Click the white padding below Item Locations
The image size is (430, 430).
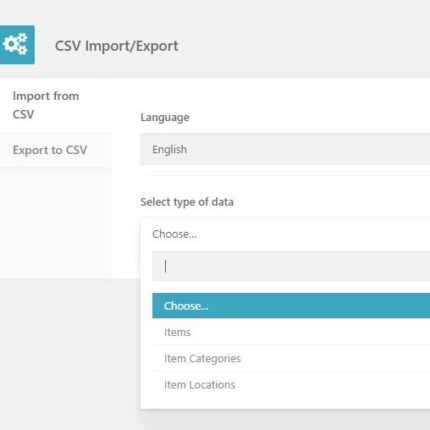coord(285,403)
